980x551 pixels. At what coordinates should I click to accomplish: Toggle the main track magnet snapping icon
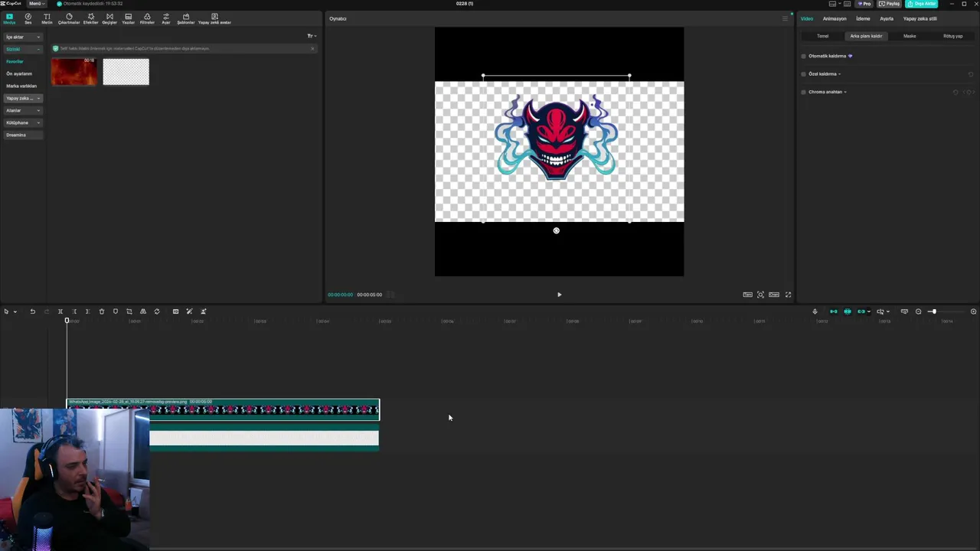pyautogui.click(x=834, y=311)
